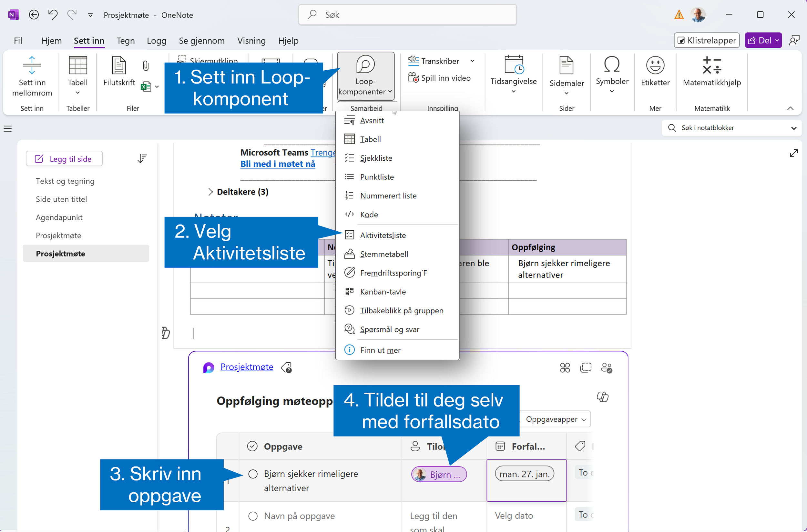
Task: Click Sett inn mellomrom icon
Action: click(x=32, y=65)
